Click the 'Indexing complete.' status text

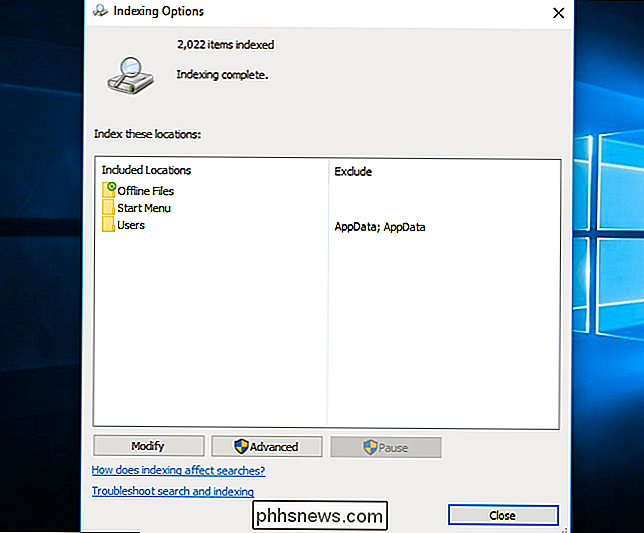click(222, 75)
